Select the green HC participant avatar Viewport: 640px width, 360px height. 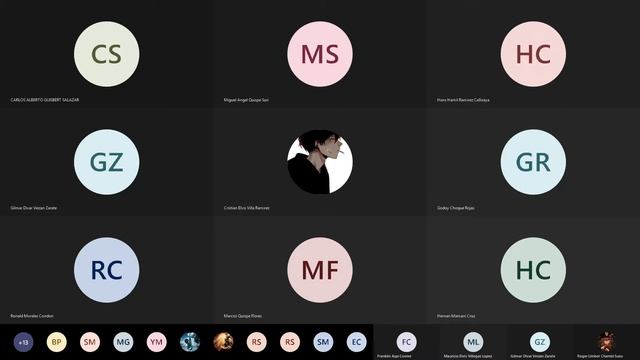click(533, 270)
